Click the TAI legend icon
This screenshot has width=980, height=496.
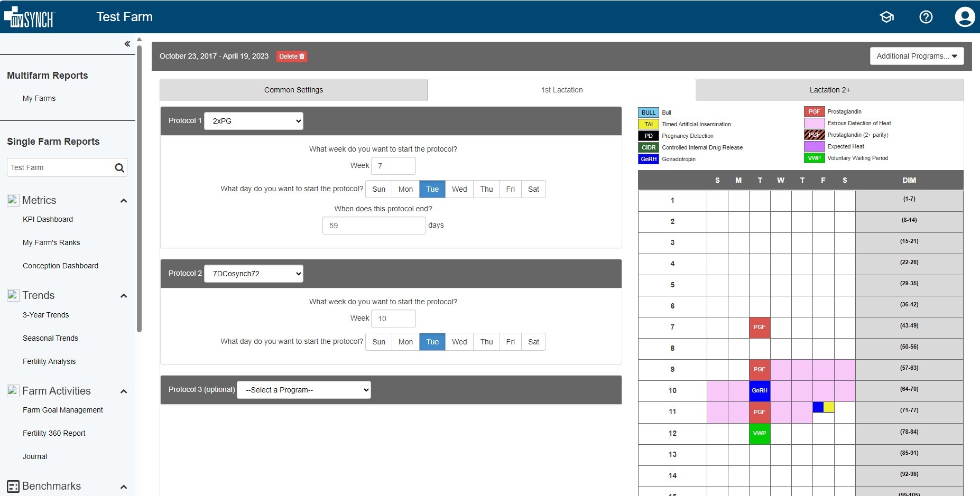[649, 124]
